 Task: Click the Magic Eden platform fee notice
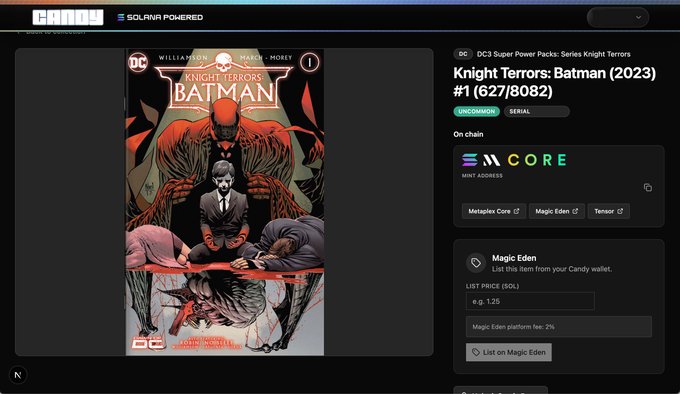pos(559,327)
